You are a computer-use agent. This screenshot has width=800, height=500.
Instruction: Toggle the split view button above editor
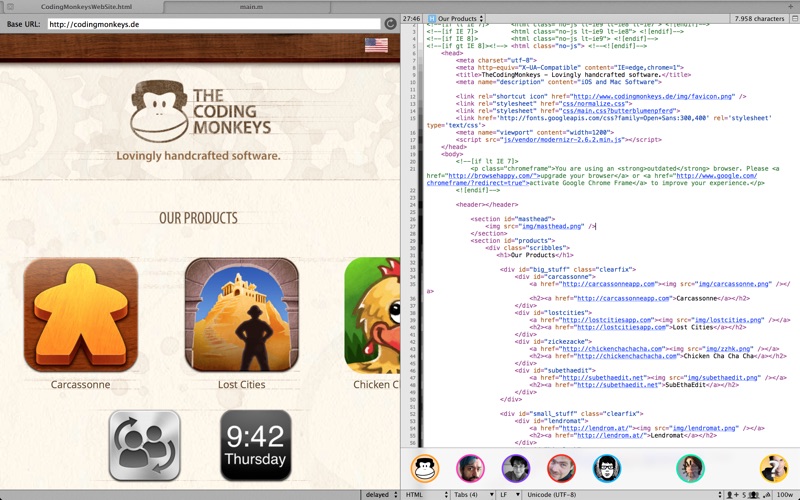click(x=794, y=18)
